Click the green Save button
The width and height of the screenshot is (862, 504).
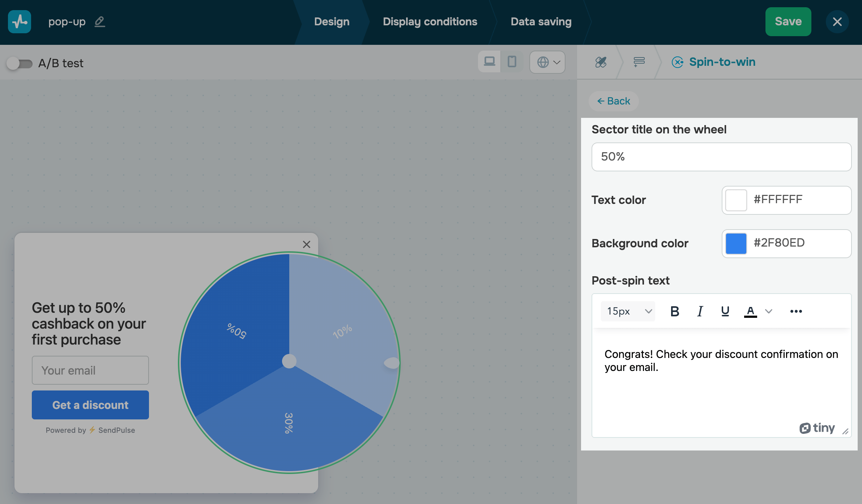coord(788,22)
